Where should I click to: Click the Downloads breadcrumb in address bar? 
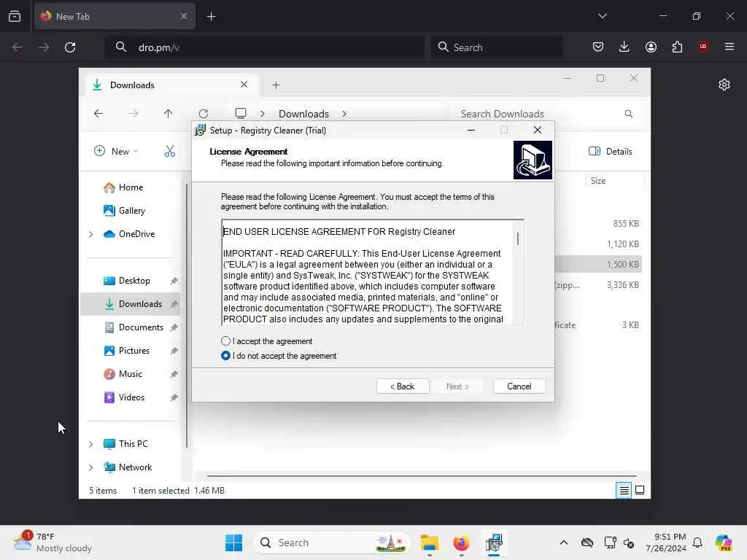tap(304, 113)
